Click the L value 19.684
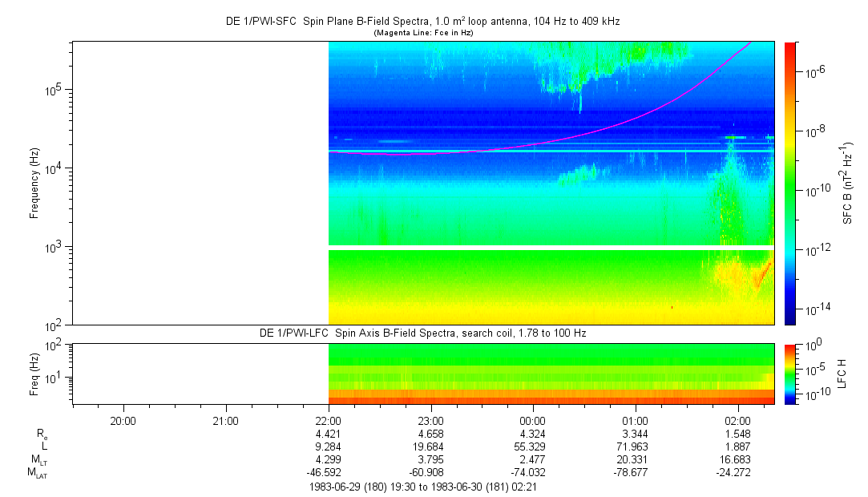The width and height of the screenshot is (868, 497). 429,446
